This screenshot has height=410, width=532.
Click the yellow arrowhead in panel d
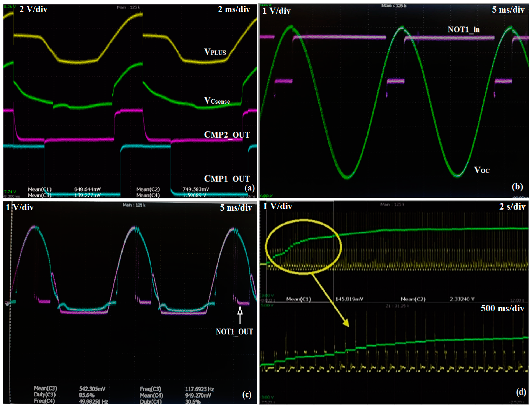(x=346, y=323)
